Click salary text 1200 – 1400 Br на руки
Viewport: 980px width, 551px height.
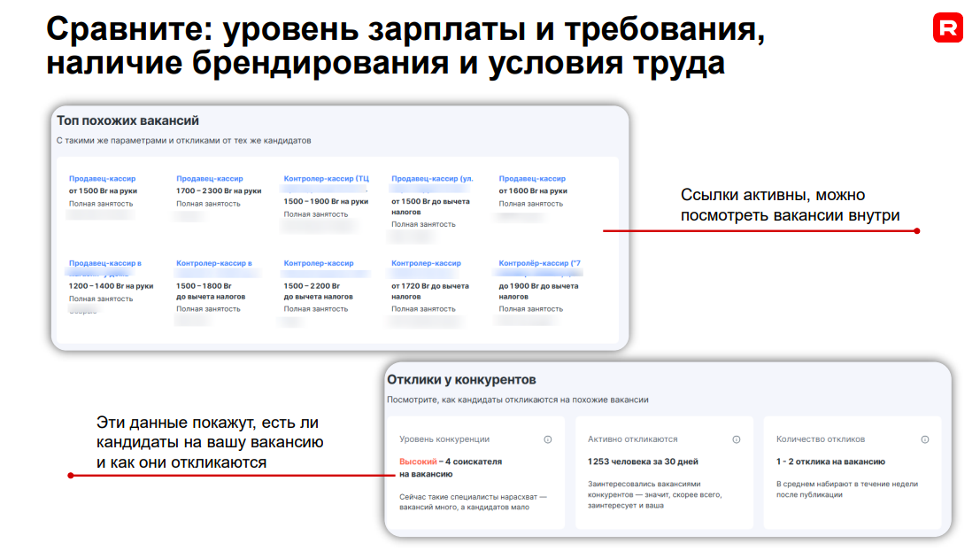(x=111, y=286)
